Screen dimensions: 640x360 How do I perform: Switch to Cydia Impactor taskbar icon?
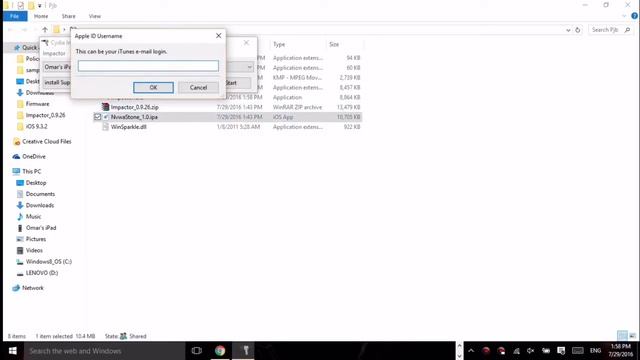tap(246, 351)
